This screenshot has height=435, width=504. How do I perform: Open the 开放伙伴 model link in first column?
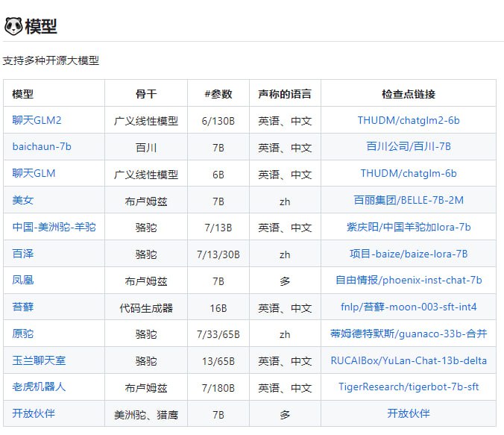34,413
